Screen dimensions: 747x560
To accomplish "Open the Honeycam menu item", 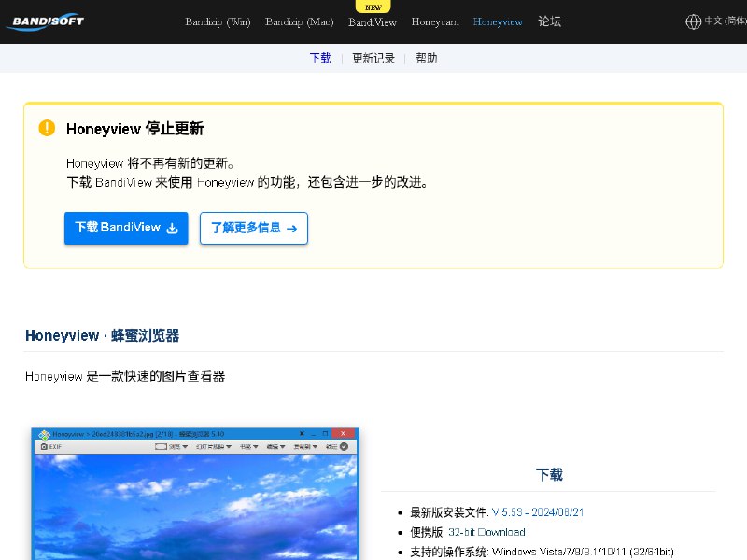I will pyautogui.click(x=435, y=22).
